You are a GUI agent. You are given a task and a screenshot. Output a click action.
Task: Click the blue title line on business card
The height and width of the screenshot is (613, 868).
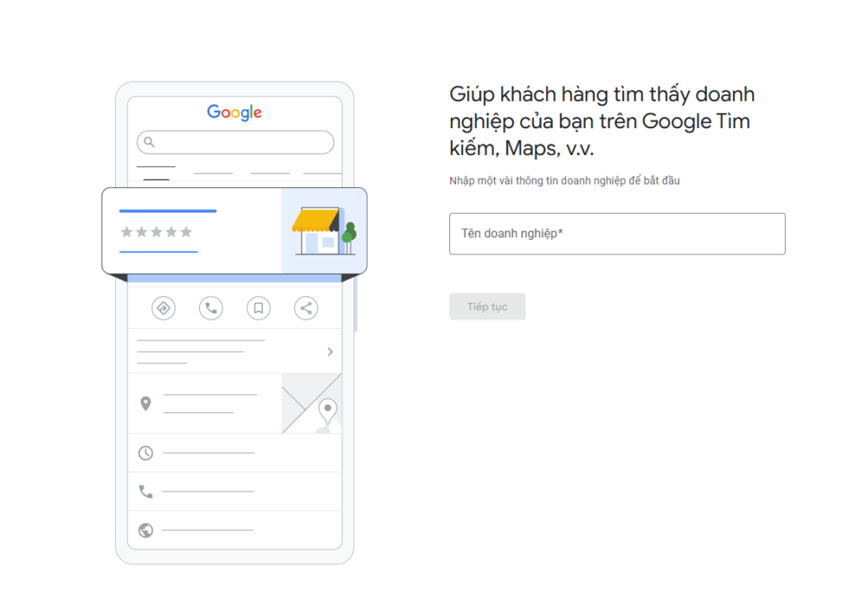168,211
